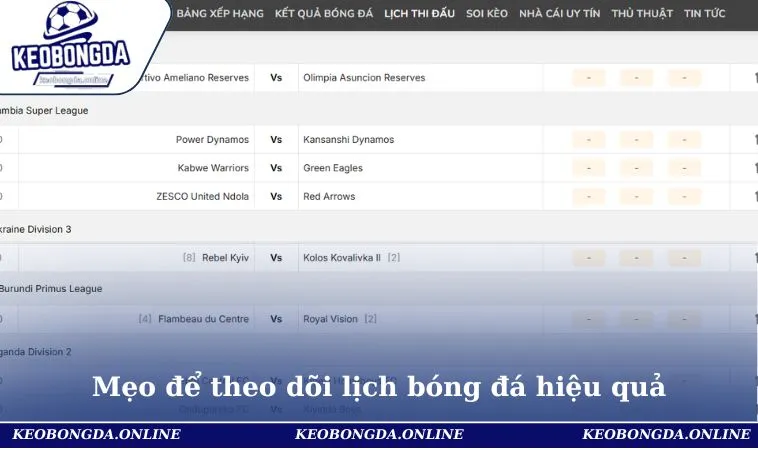758x450 pixels.
Task: Select Kabwe Warriors in the match list
Action: click(x=213, y=168)
